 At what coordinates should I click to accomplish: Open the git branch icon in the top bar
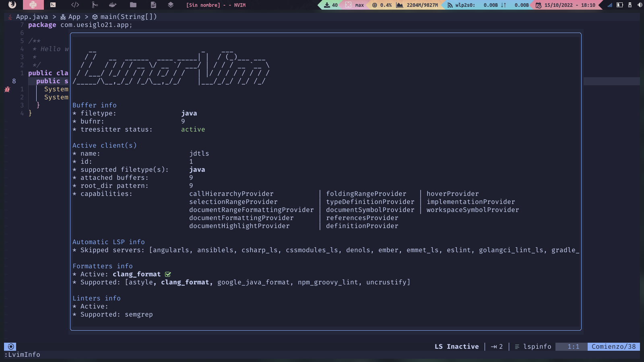[x=95, y=5]
